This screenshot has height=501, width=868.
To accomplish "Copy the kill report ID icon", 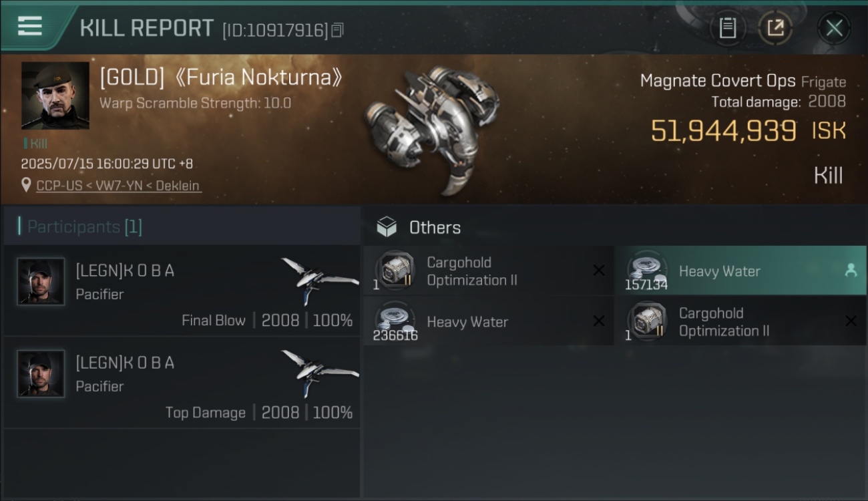I will [x=337, y=30].
